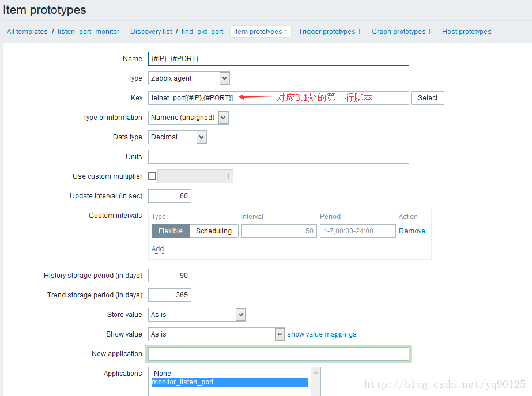Select monitor_listen_port in Applications list
Screen dimensions: 532x396
point(230,382)
